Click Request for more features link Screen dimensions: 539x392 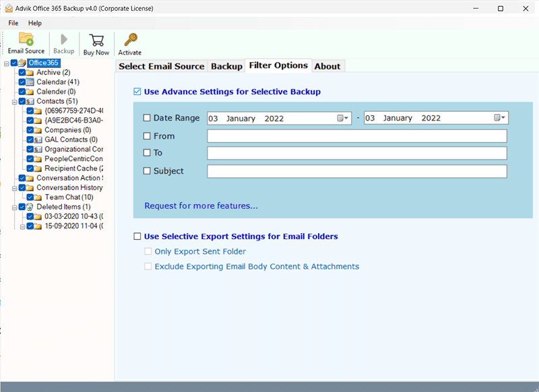click(201, 206)
